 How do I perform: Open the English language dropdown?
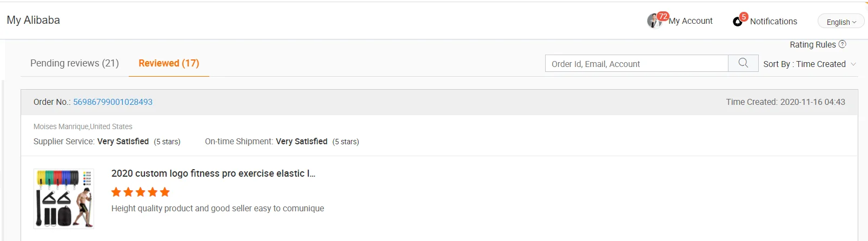(841, 22)
